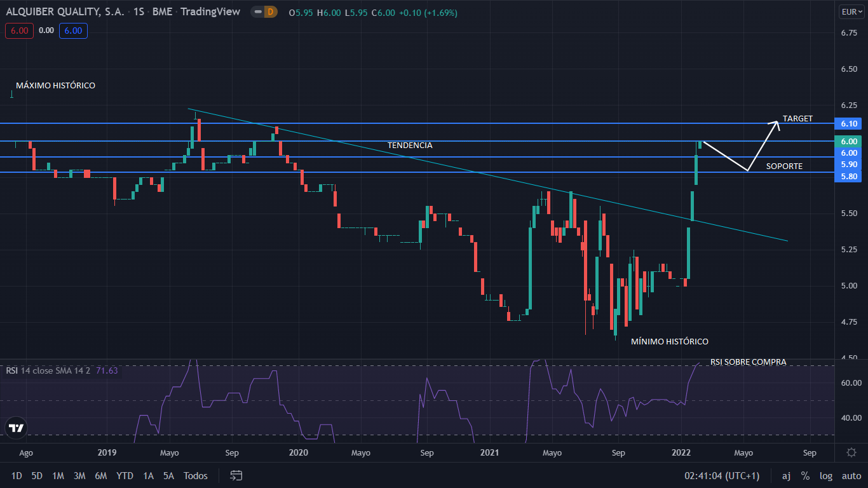This screenshot has height=488, width=868.
Task: Select the TENDENCIA trend line label
Action: click(x=410, y=146)
